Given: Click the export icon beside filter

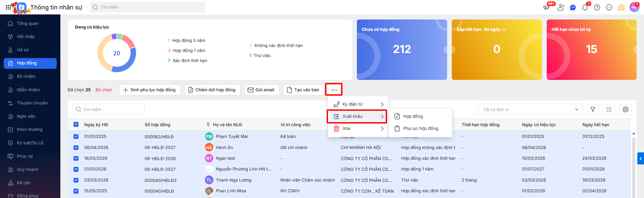Looking at the screenshot, I should coord(609,109).
